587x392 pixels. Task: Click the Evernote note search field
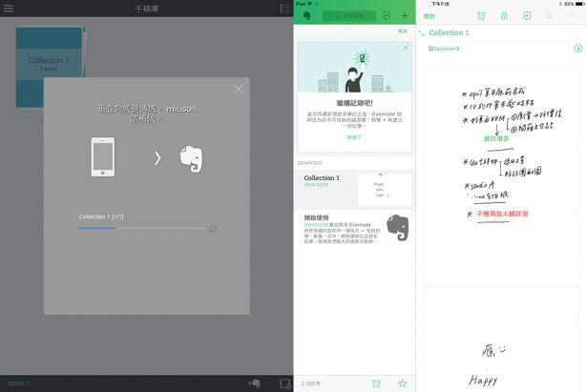(x=349, y=16)
